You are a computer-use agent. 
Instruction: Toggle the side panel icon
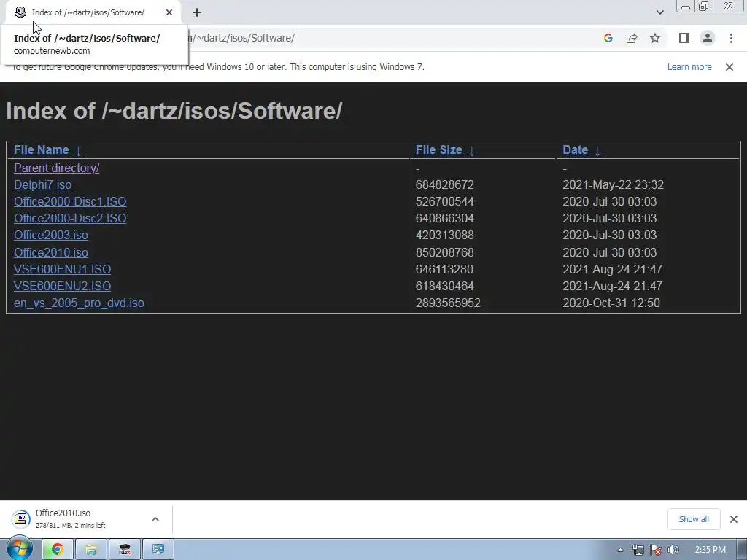pos(684,38)
